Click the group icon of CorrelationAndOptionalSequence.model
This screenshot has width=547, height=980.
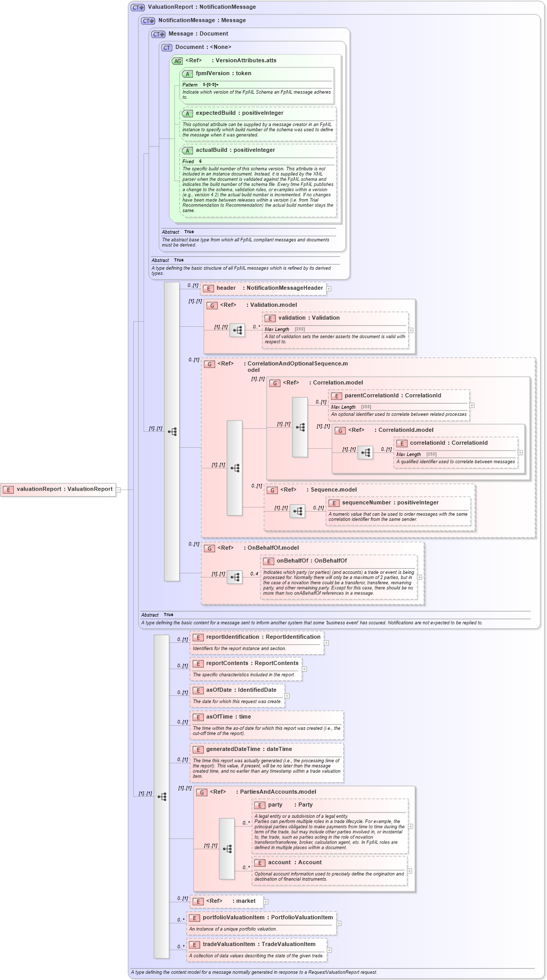point(209,364)
